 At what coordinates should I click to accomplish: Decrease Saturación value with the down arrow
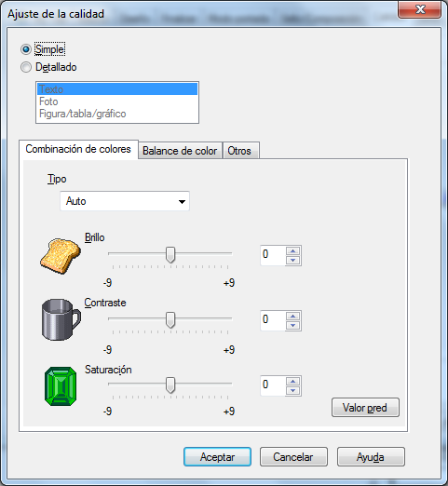(x=292, y=390)
